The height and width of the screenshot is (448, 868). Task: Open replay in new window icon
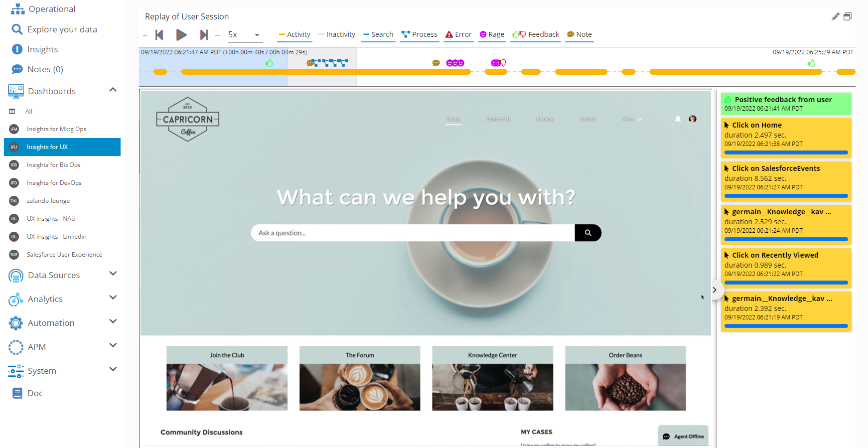pos(848,16)
